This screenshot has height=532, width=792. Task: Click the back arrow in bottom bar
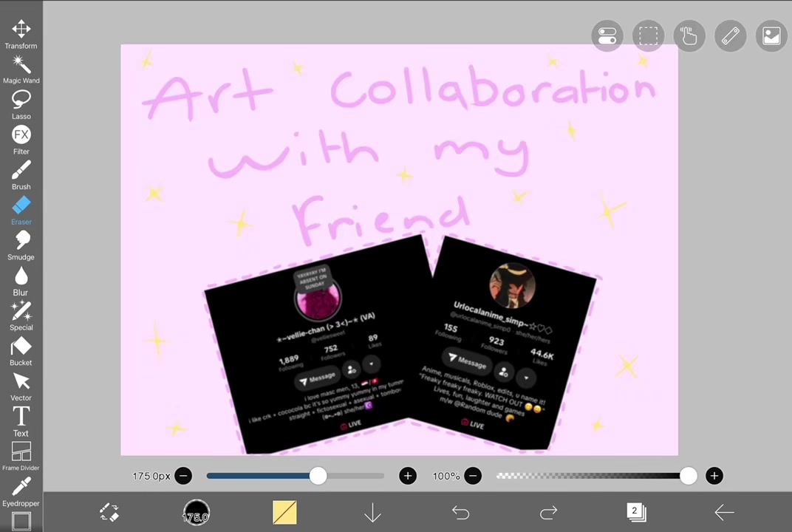pos(724,513)
